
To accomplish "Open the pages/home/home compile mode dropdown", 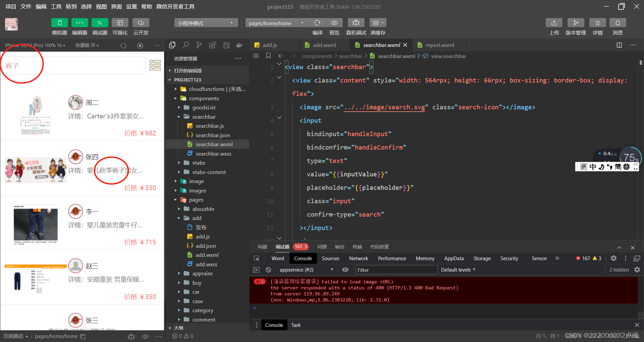I will (277, 23).
